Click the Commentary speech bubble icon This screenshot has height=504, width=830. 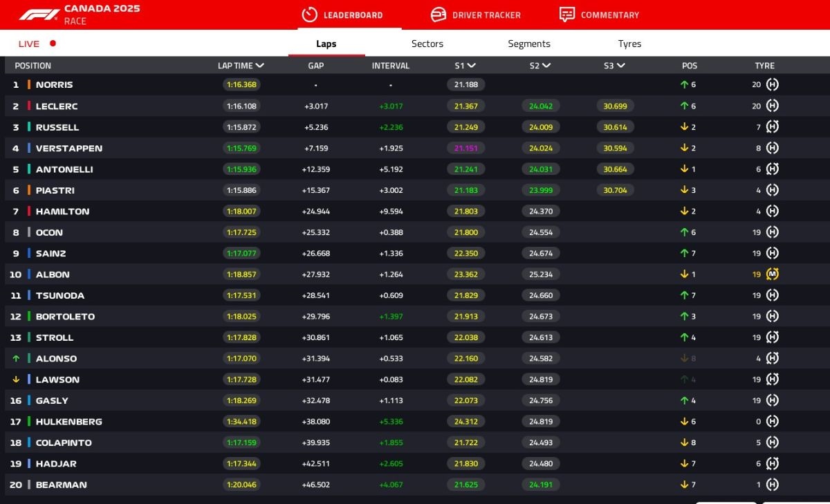coord(567,15)
